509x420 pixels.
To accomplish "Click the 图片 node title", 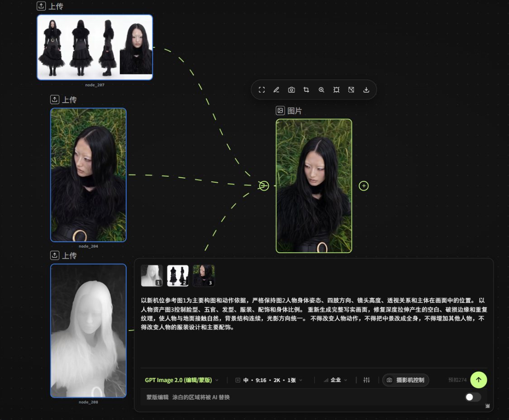I will 295,111.
